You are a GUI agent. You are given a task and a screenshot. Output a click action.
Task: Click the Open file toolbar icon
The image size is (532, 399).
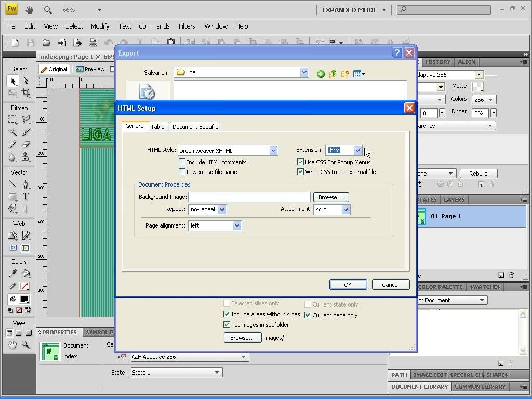[x=46, y=43]
